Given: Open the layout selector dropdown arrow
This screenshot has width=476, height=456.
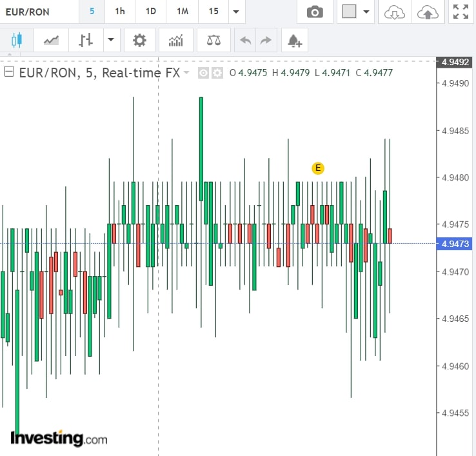Looking at the screenshot, I should [366, 12].
